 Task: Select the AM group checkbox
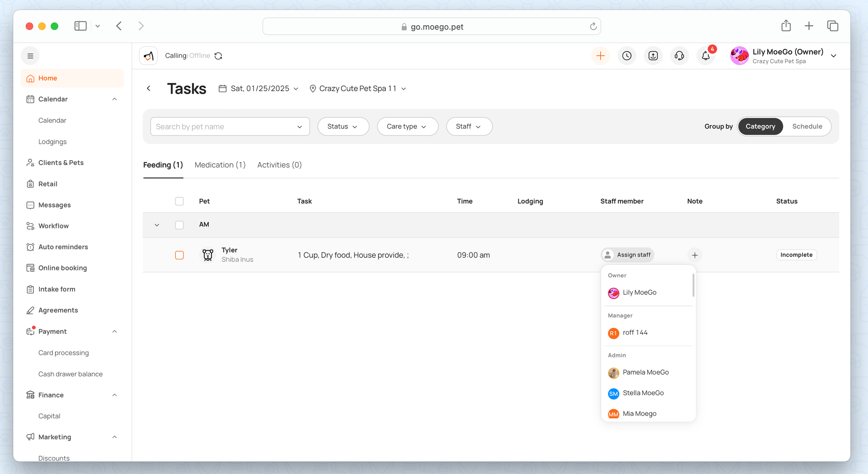click(179, 225)
